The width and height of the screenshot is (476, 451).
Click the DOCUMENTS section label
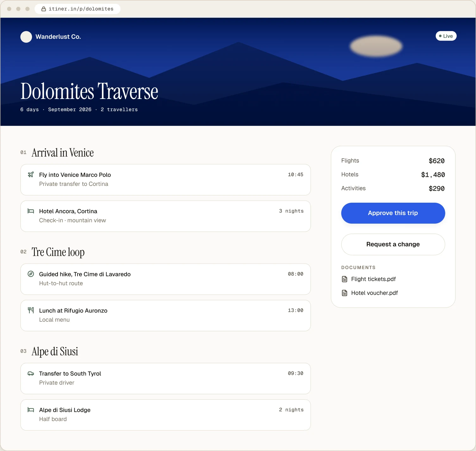[x=358, y=268]
